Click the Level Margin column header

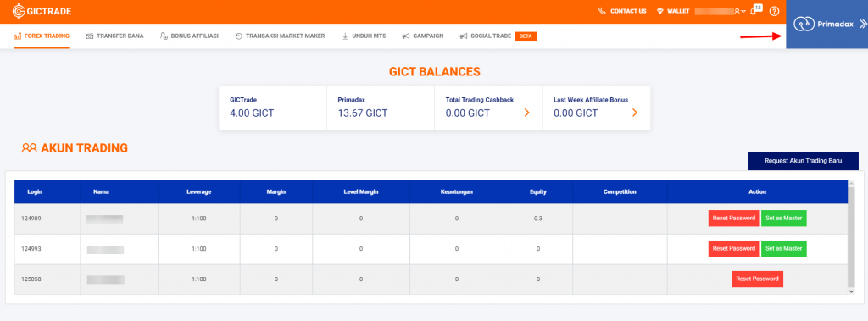(361, 192)
